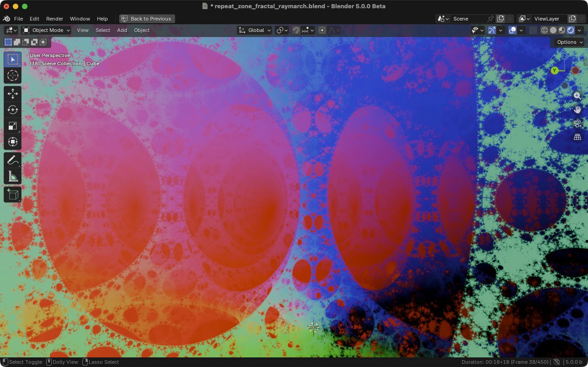This screenshot has width=588, height=367.
Task: Open the Render menu
Action: click(x=54, y=19)
